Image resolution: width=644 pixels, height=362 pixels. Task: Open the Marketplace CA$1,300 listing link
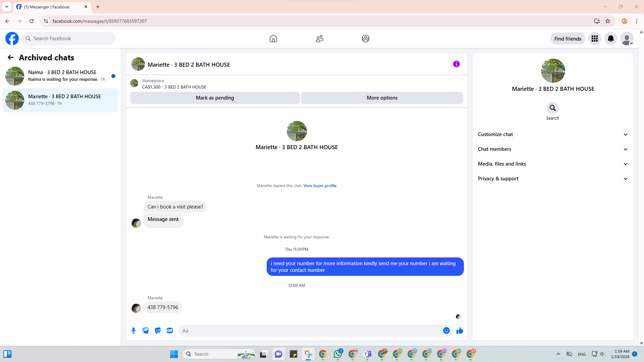pos(174,87)
